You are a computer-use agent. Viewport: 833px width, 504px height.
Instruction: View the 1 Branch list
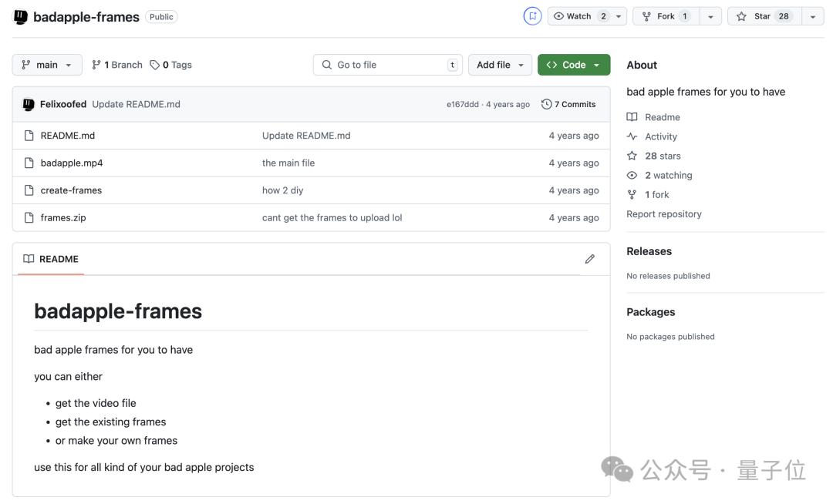(x=117, y=65)
